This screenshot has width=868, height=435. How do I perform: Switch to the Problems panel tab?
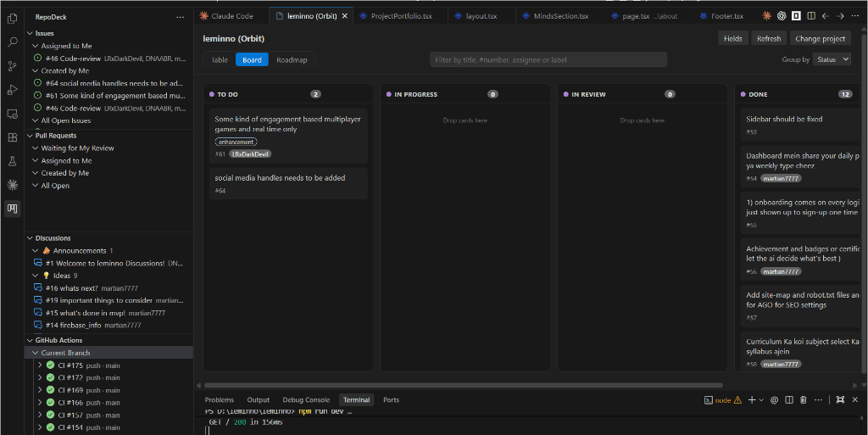point(220,400)
